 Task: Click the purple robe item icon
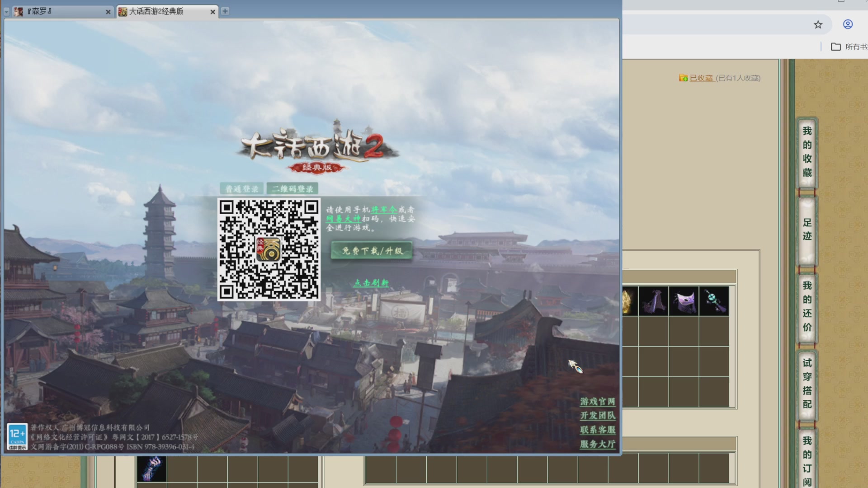click(x=653, y=301)
